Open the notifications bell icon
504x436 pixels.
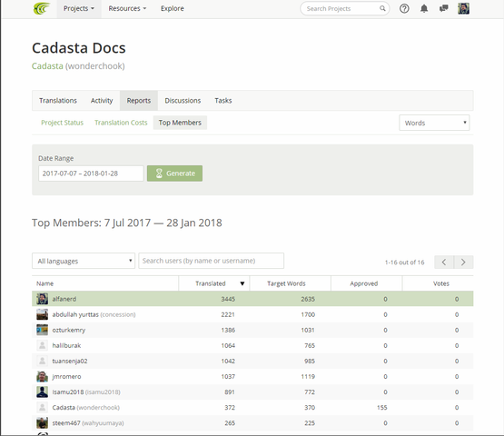coord(424,9)
